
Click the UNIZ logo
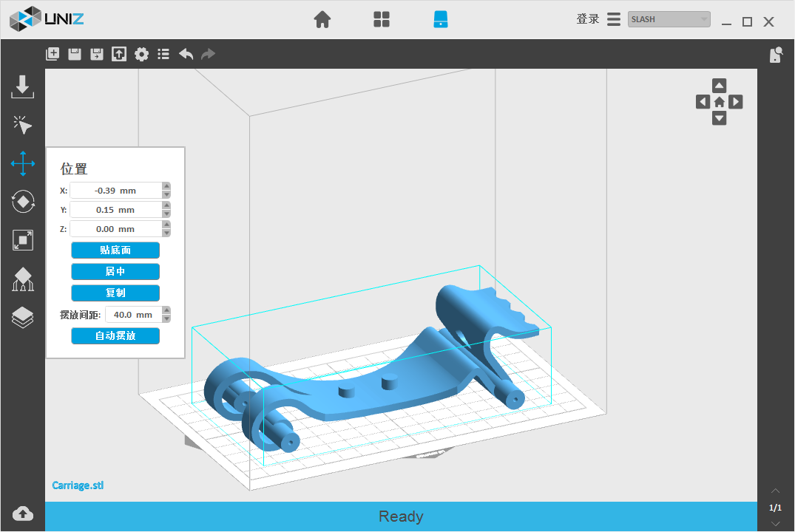tap(47, 19)
